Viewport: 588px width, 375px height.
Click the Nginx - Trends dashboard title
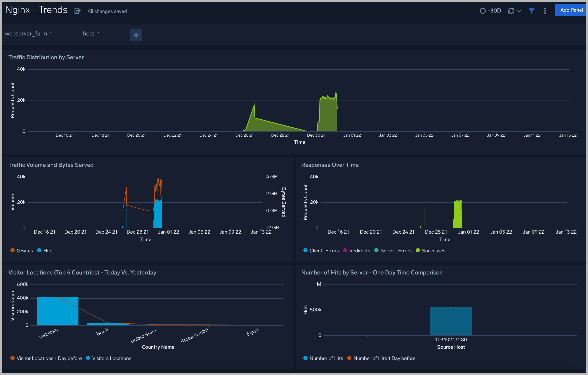pyautogui.click(x=36, y=10)
